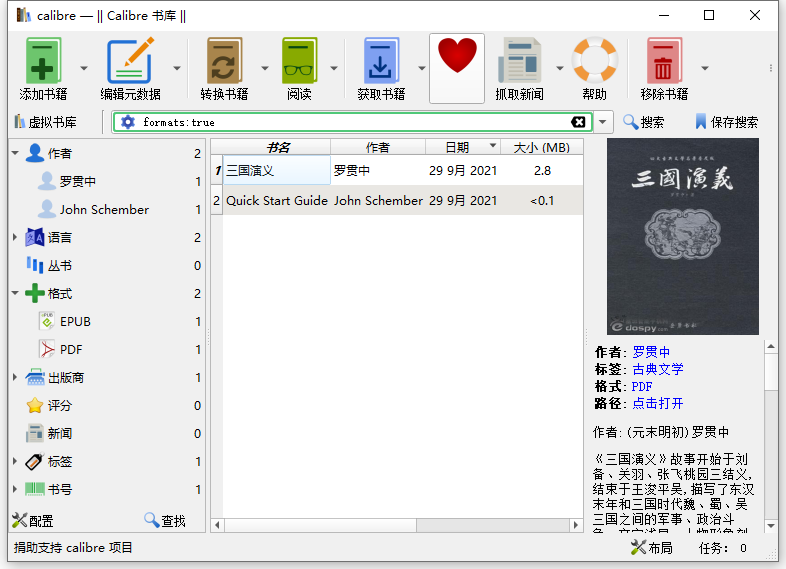Click tag link 古典文学
Screen dimensions: 786x569
pyautogui.click(x=658, y=369)
